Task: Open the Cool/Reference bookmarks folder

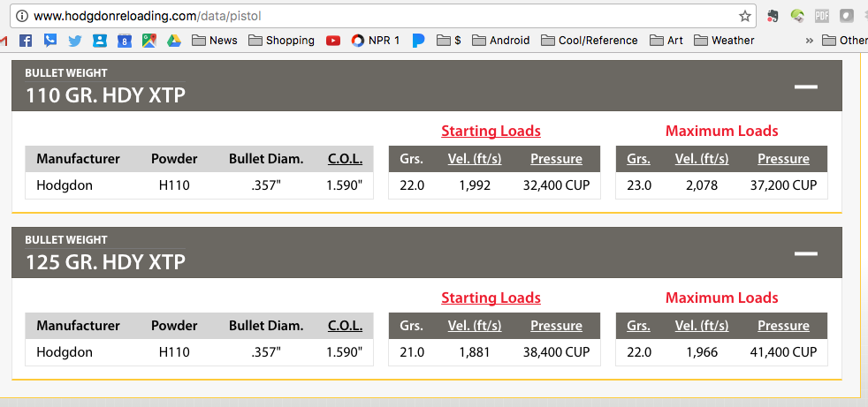Action: (x=589, y=41)
